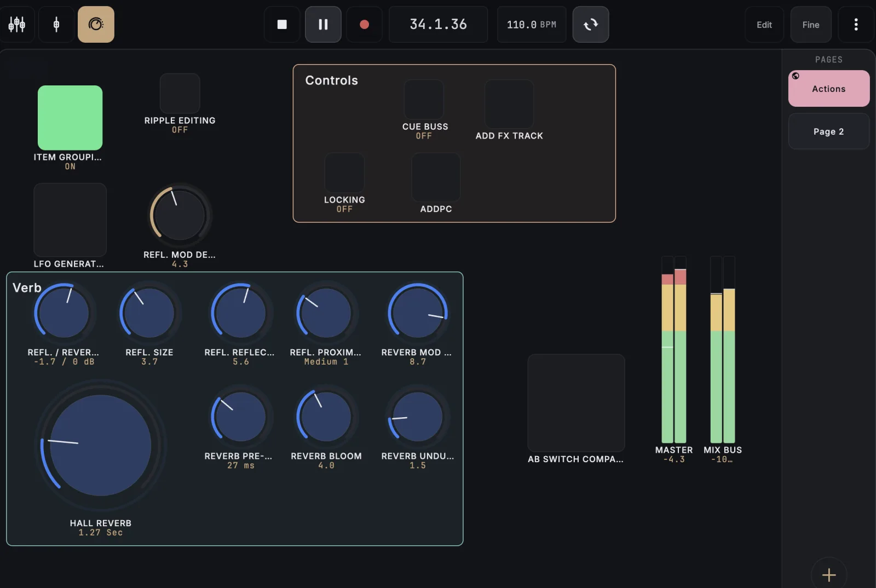Viewport: 876px width, 588px height.
Task: Turn on Cue Buss toggle
Action: click(x=424, y=99)
